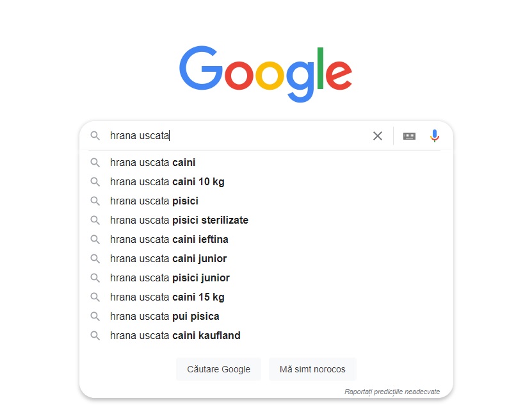This screenshot has height=414, width=532.
Task: Pick suggestion 'hrana uscata caini 15 kg'
Action: 167,297
